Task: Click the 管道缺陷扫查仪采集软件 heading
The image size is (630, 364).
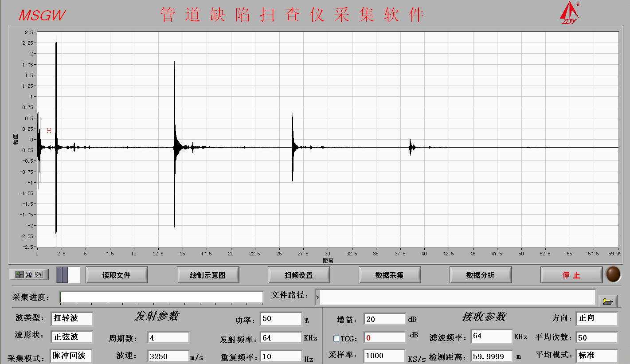Action: [292, 15]
